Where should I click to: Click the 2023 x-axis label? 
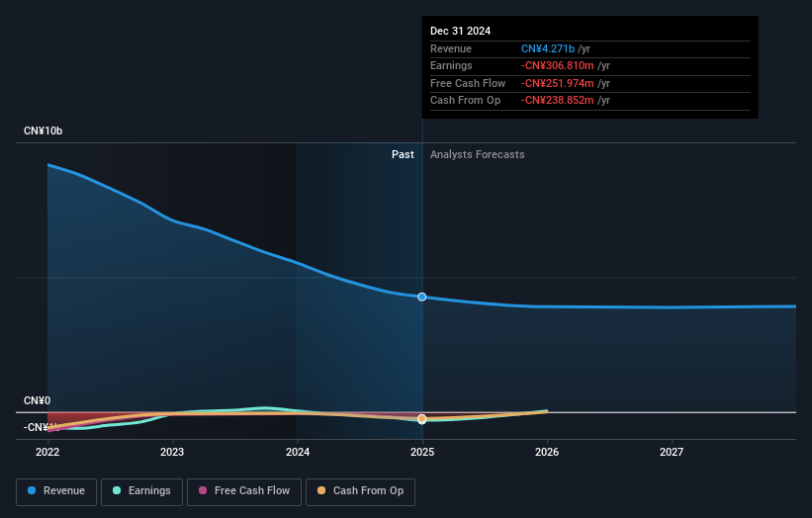pos(172,452)
